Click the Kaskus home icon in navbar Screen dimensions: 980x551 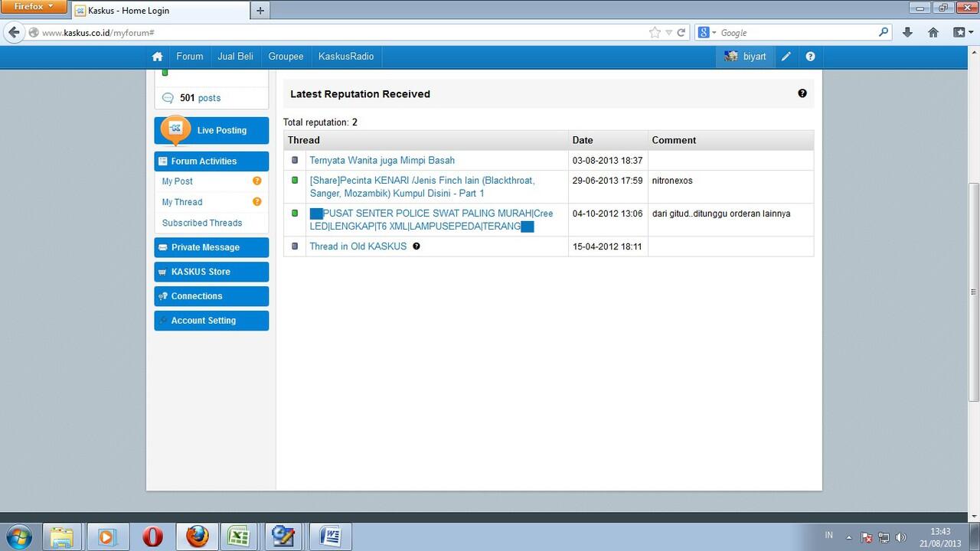[157, 57]
